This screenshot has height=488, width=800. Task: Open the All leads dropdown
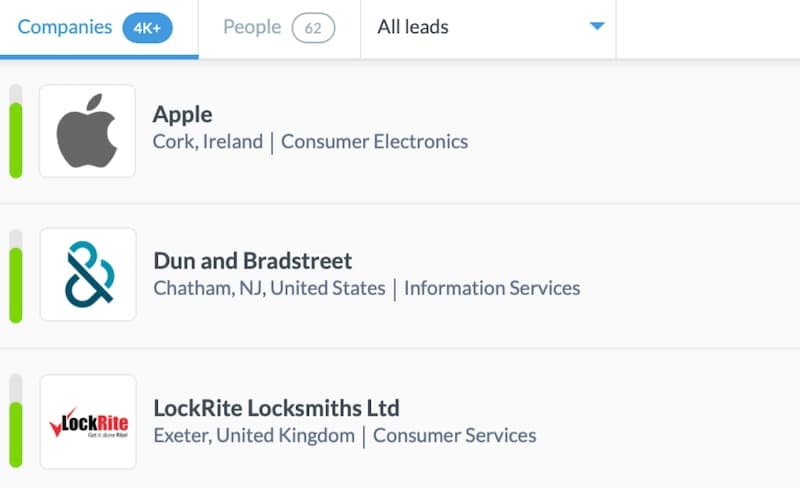[x=490, y=28]
